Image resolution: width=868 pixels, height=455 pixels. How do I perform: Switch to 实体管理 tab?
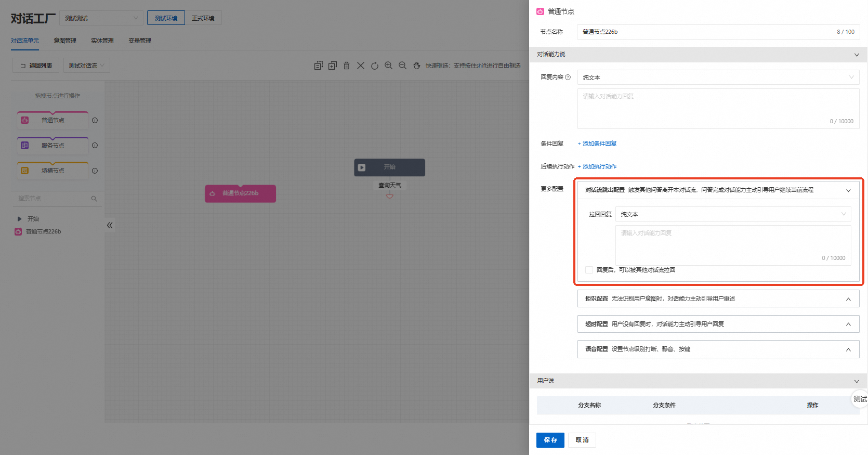click(x=102, y=41)
